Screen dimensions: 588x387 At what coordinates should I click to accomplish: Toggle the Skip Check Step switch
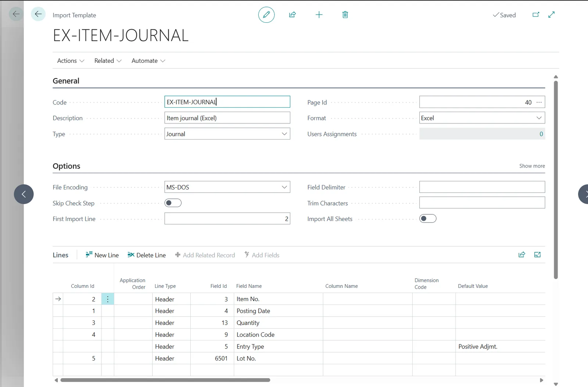click(x=173, y=203)
